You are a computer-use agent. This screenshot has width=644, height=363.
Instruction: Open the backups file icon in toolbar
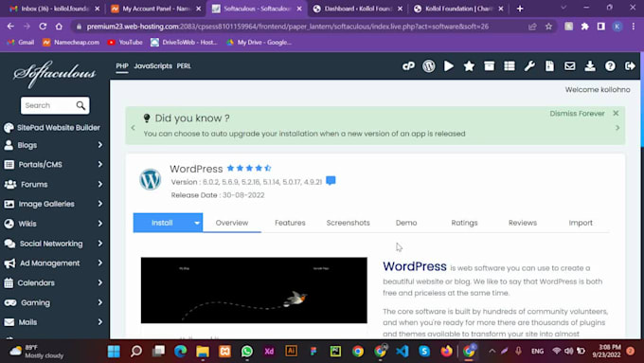(x=549, y=66)
